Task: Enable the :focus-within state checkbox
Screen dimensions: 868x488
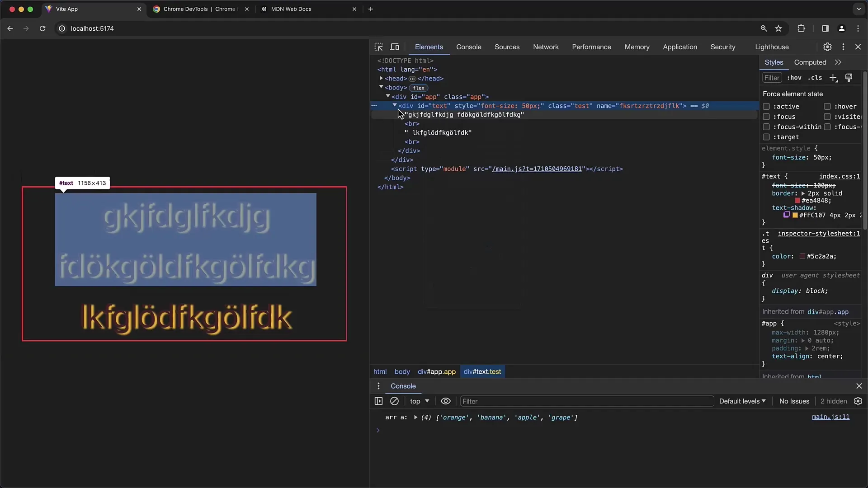Action: [766, 127]
